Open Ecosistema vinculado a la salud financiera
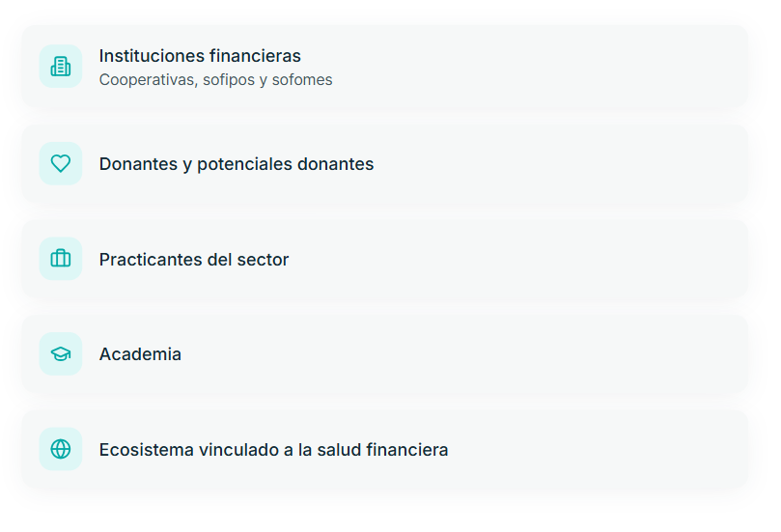 click(273, 450)
